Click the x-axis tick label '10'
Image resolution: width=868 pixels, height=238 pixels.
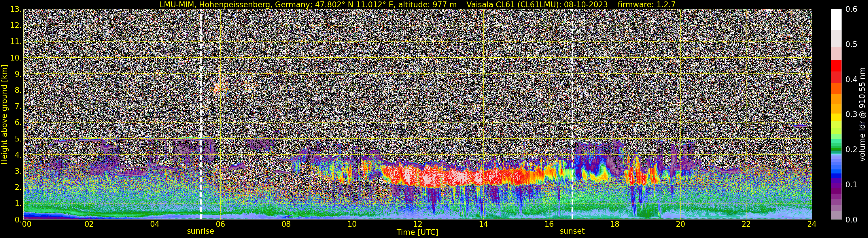click(351, 224)
